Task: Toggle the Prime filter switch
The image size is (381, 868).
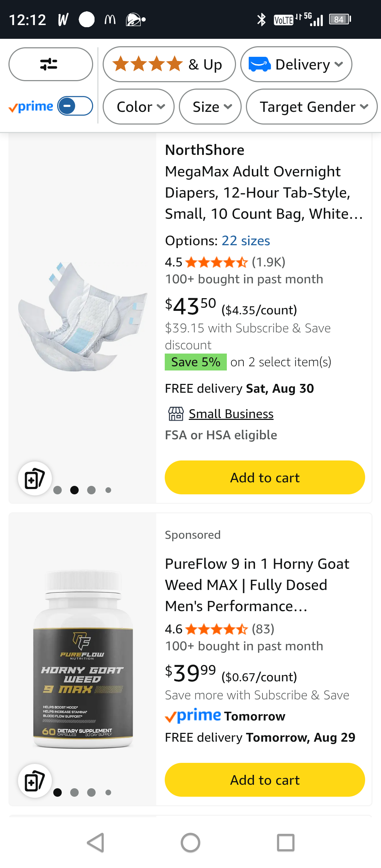Action: click(x=75, y=106)
